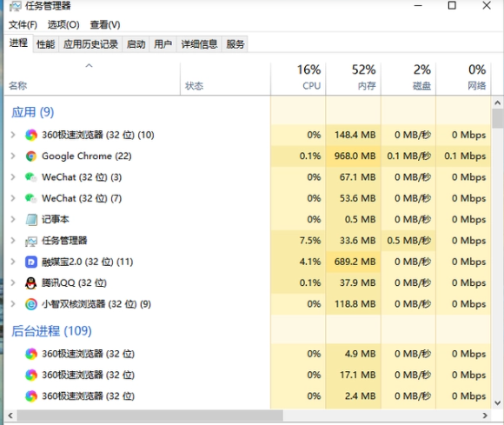Click the 腾讯QQ penguin icon
504x425 pixels.
31,283
